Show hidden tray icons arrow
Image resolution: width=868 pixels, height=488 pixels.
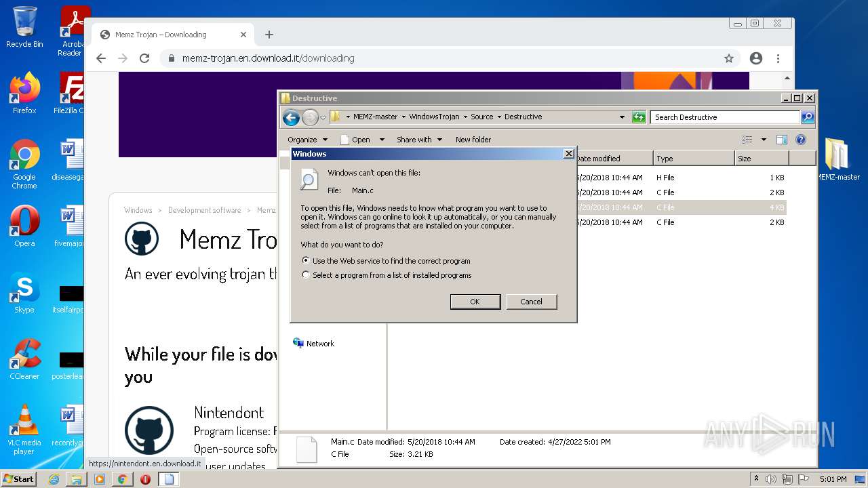point(756,479)
